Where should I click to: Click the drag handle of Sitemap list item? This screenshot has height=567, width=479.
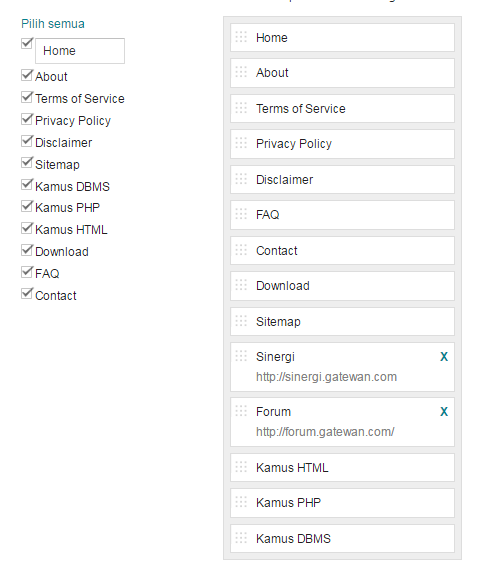click(241, 321)
